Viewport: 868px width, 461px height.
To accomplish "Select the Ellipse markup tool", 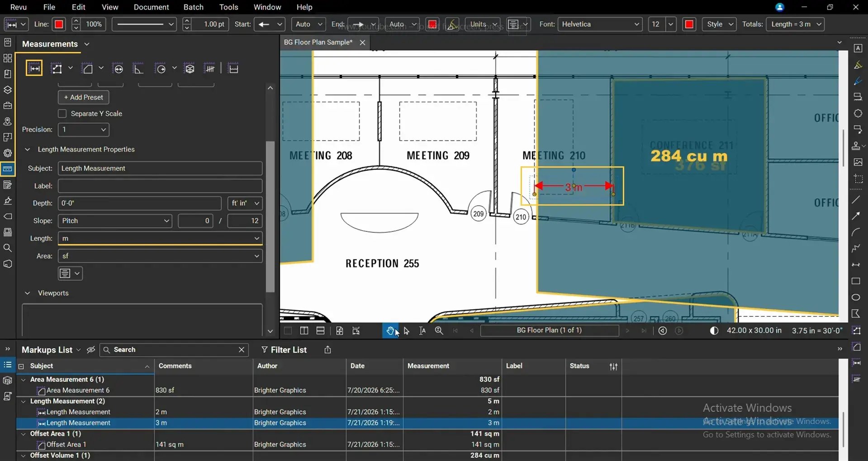I will point(856,297).
